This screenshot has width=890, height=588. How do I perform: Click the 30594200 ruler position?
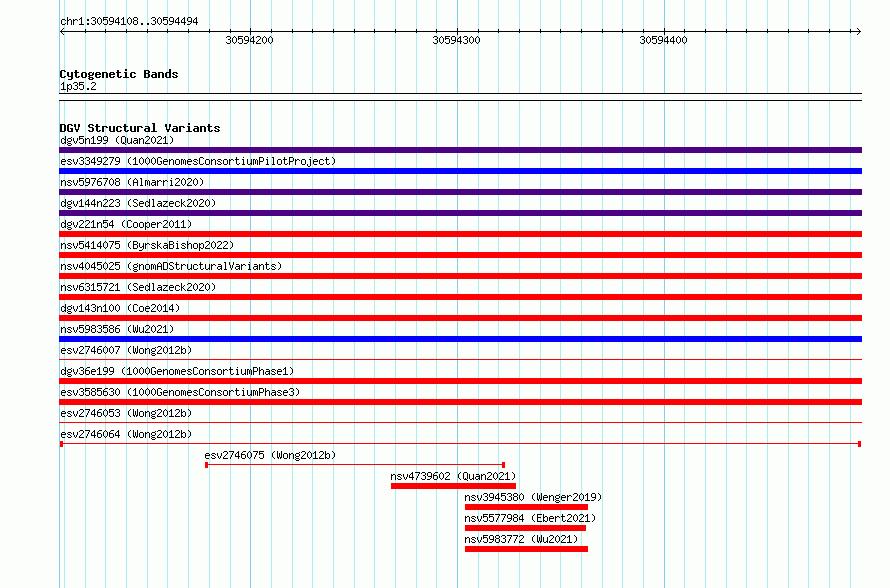pyautogui.click(x=250, y=40)
